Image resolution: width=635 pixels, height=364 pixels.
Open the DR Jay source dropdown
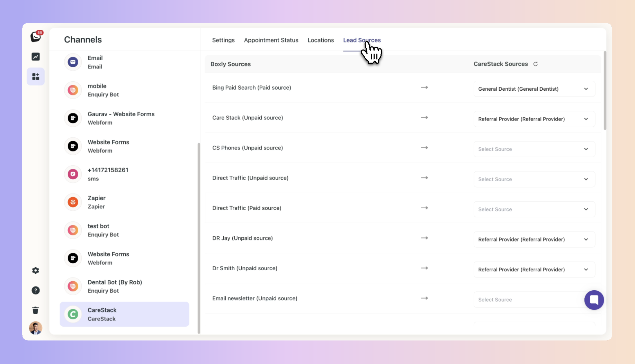click(x=534, y=239)
